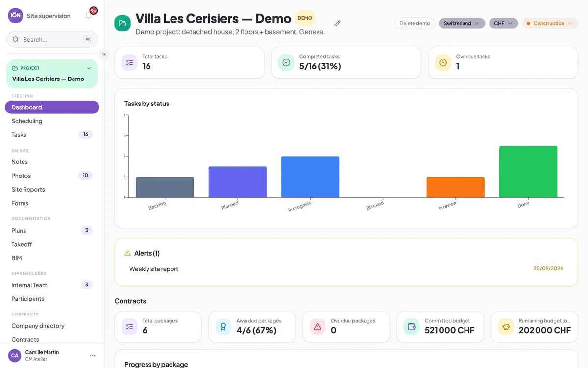
Task: Click the Plans count badge 3
Action: 87,230
